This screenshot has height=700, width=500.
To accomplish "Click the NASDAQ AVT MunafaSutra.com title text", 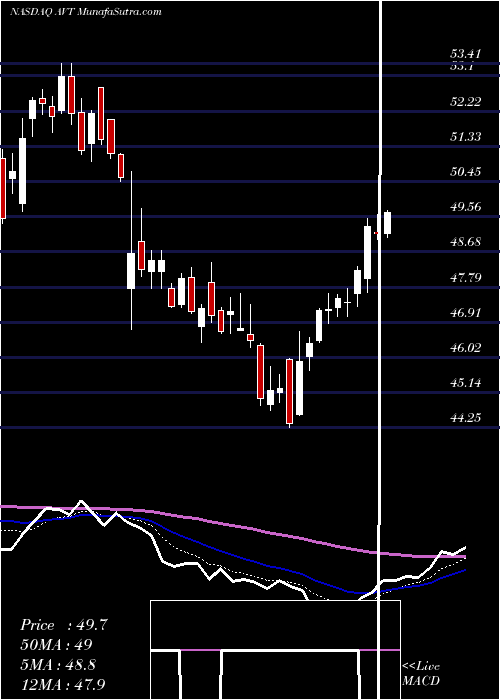I will pyautogui.click(x=85, y=12).
